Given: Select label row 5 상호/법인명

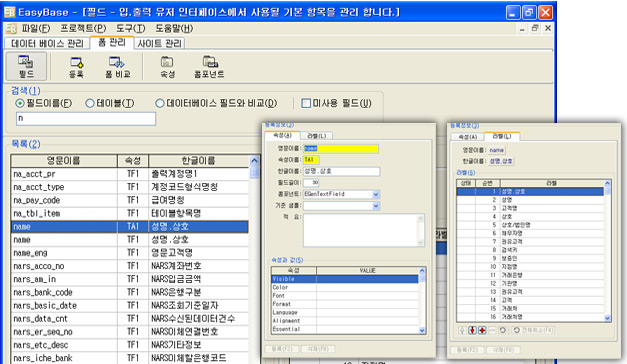Looking at the screenshot, I should coord(530,225).
